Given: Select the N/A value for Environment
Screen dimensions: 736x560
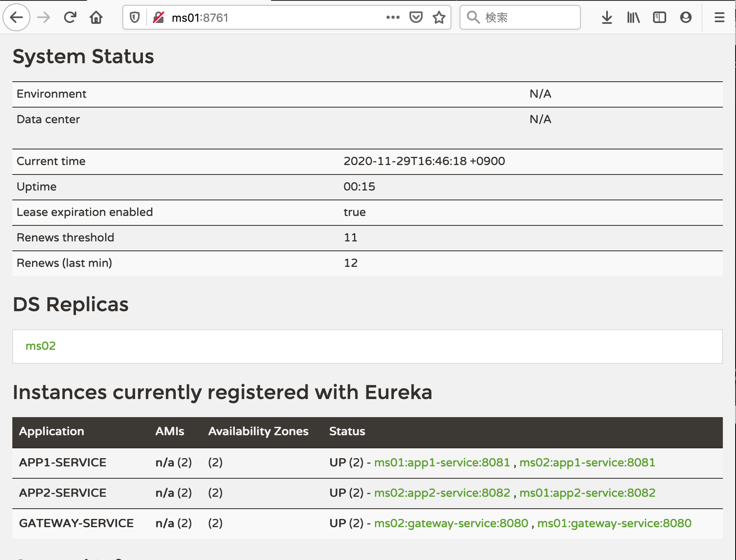Looking at the screenshot, I should click(540, 94).
